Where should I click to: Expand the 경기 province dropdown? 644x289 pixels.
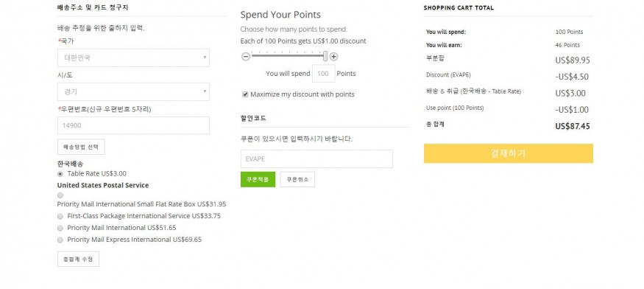coord(133,92)
